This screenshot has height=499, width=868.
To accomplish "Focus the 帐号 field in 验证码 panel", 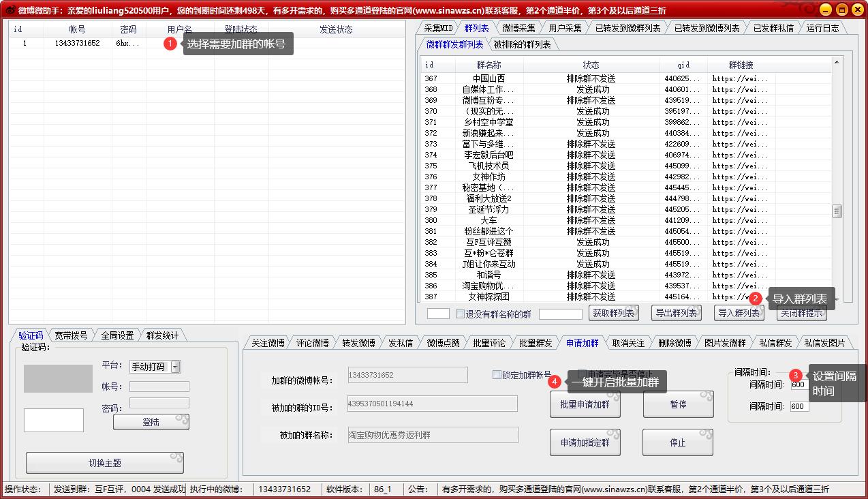I will tap(159, 387).
